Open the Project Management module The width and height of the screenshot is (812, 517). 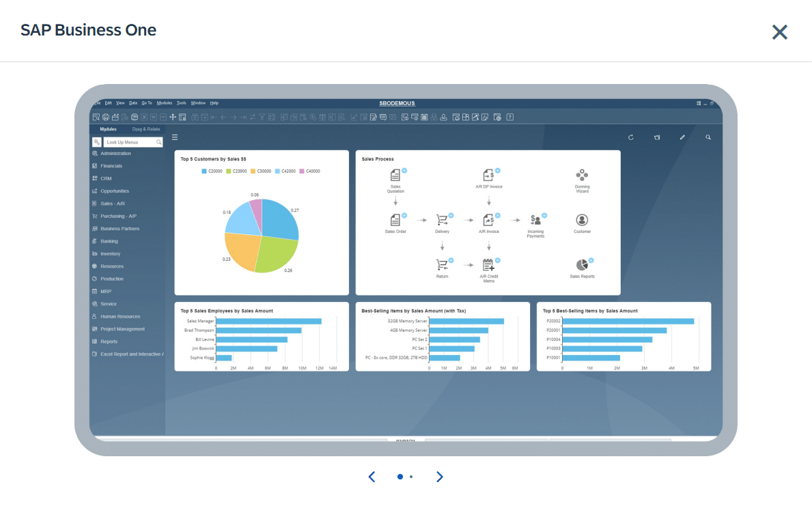118,329
